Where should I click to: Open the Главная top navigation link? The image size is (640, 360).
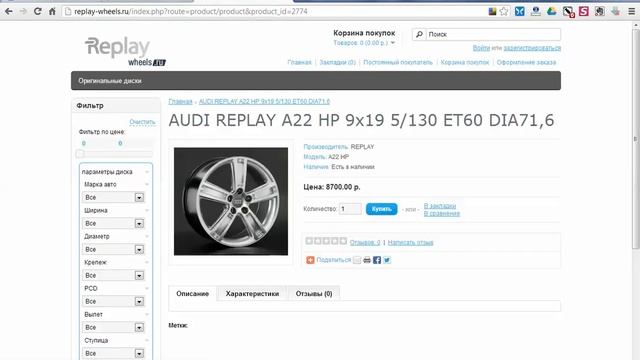(x=299, y=62)
